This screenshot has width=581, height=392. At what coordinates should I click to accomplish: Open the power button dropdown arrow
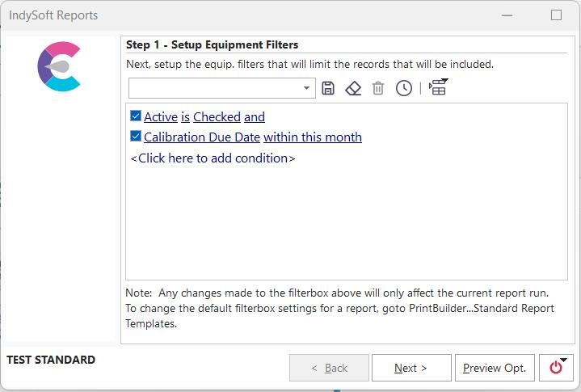click(x=563, y=360)
